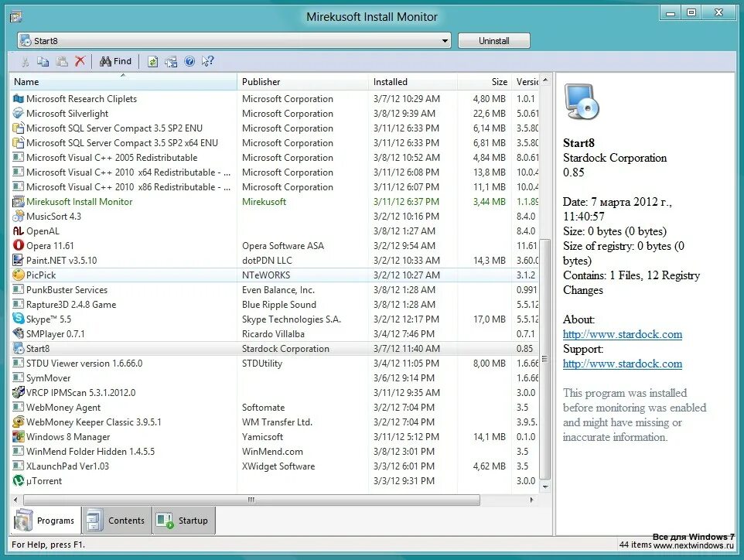
Task: Switch to the Contents tab
Action: tap(117, 521)
